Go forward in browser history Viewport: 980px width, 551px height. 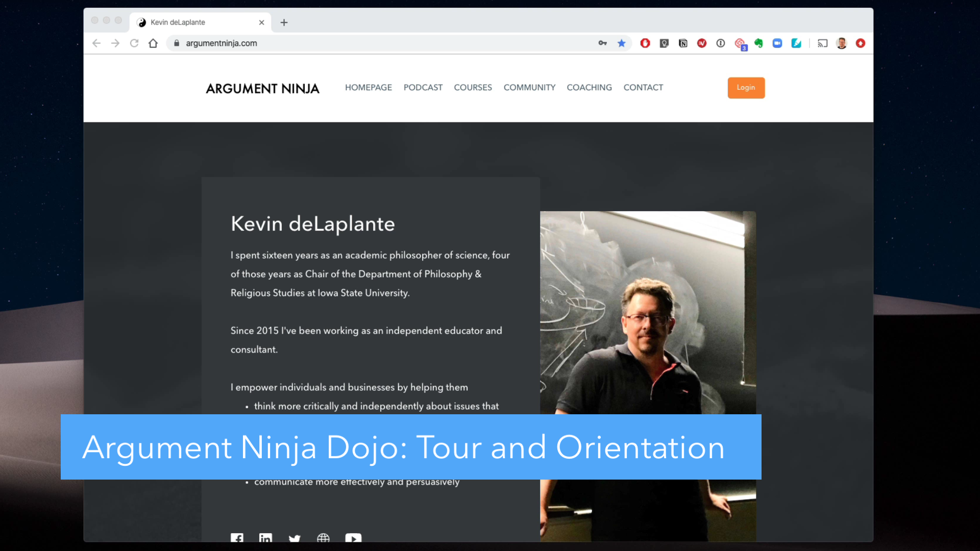pyautogui.click(x=115, y=43)
